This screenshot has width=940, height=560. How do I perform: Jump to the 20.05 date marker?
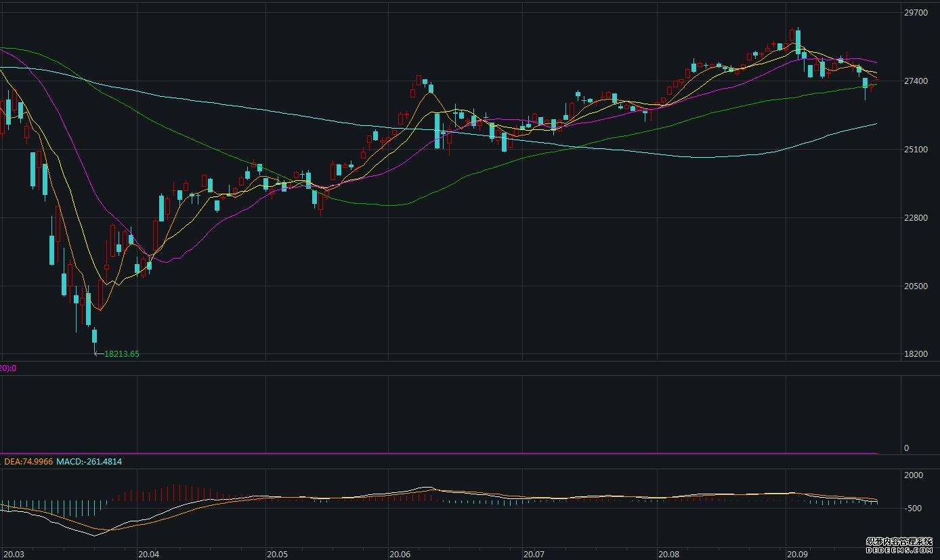click(x=278, y=554)
